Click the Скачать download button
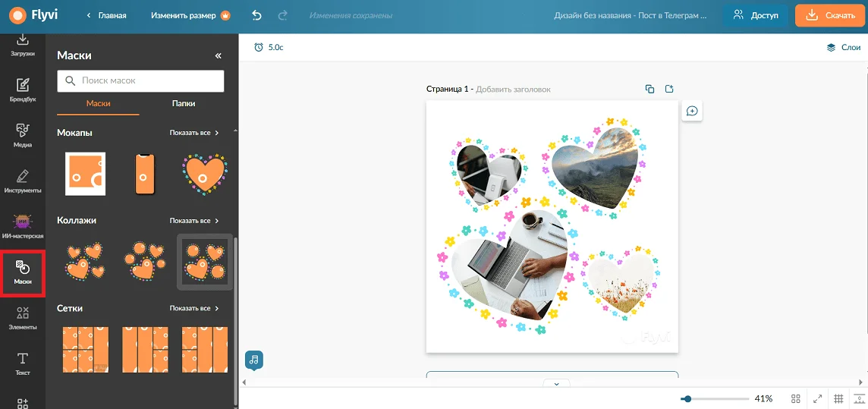This screenshot has width=868, height=409. 830,15
